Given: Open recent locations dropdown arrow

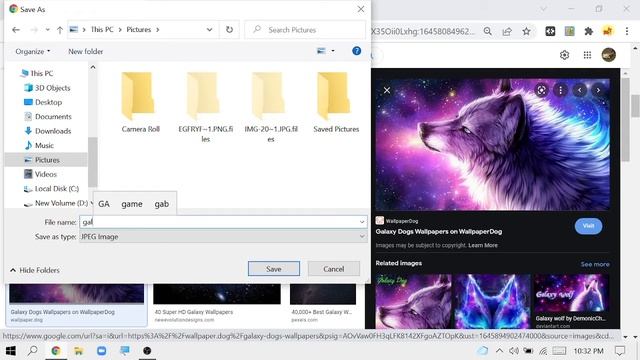Looking at the screenshot, I should (x=47, y=30).
